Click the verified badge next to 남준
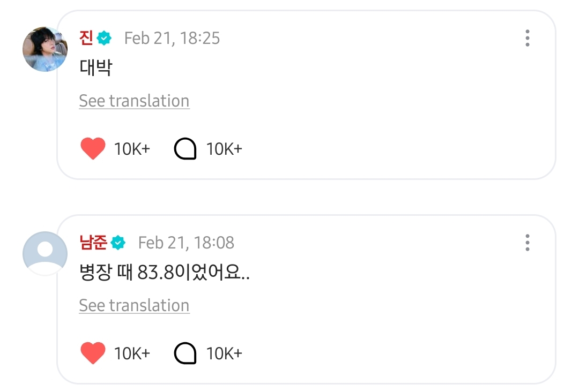This screenshot has width=579, height=392. click(x=118, y=243)
